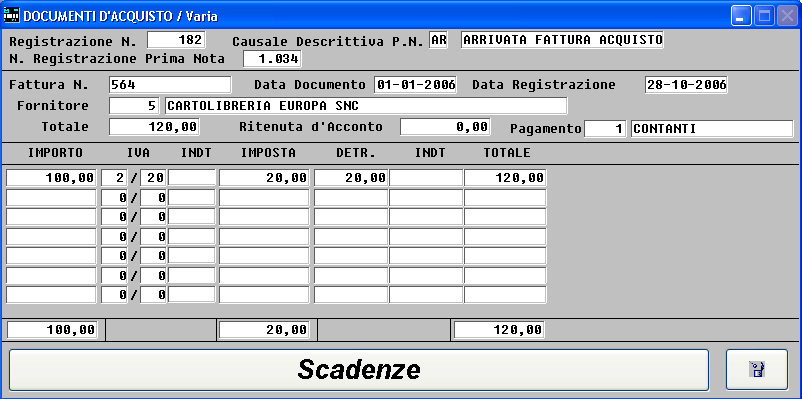The image size is (802, 399).
Task: Click the Registrazione N. field showing 182
Action: click(176, 40)
